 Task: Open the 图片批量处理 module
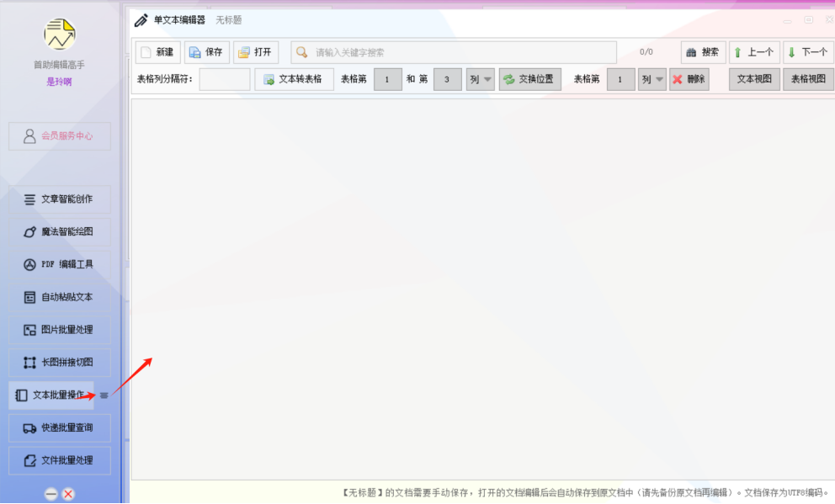[59, 330]
